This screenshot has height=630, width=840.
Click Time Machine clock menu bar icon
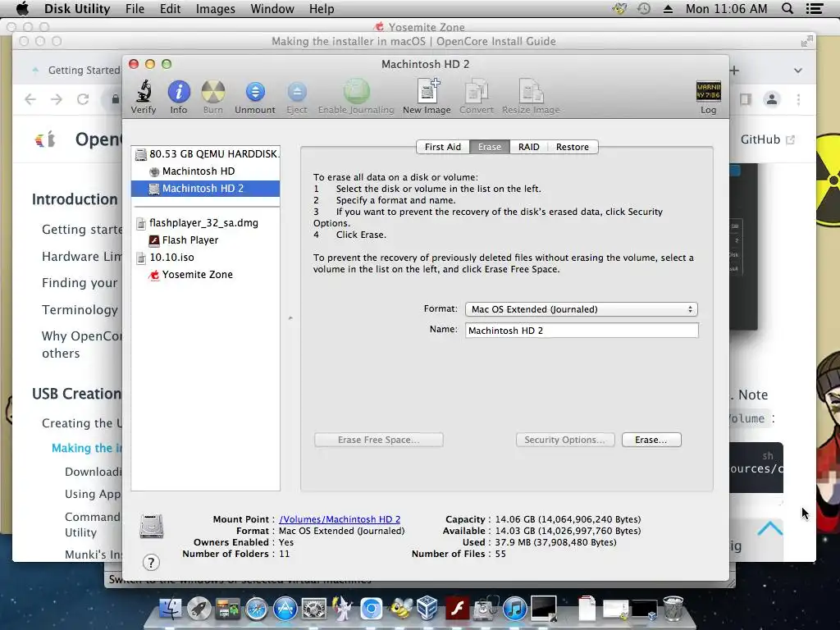(644, 8)
